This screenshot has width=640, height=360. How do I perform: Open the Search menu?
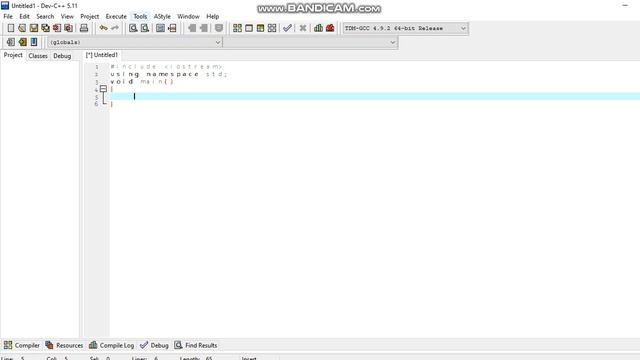[x=45, y=16]
